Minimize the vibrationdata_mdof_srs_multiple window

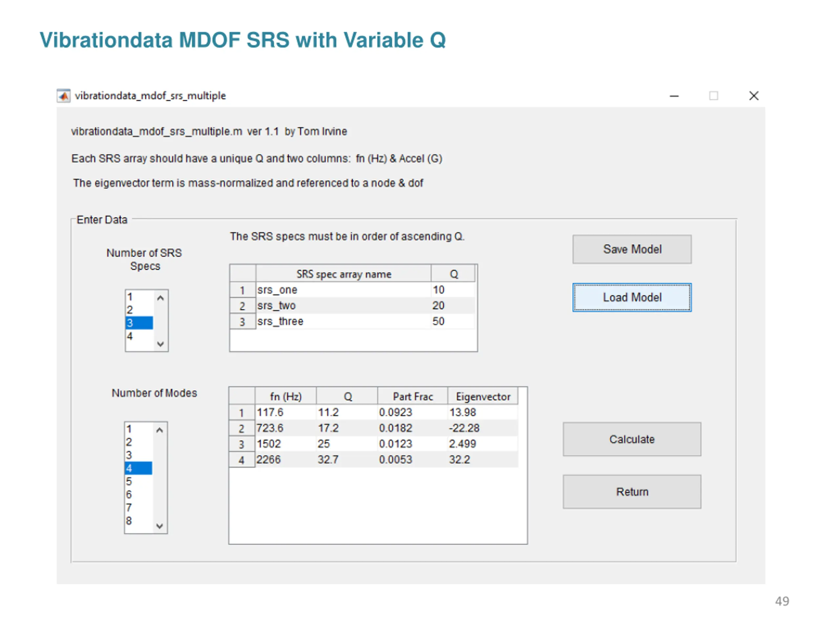point(674,96)
